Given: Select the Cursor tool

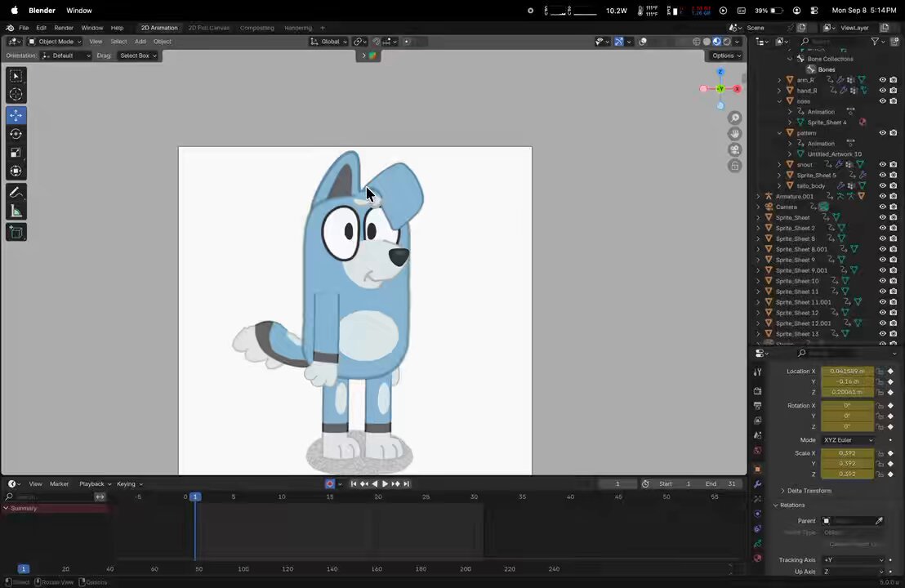Looking at the screenshot, I should 16,94.
